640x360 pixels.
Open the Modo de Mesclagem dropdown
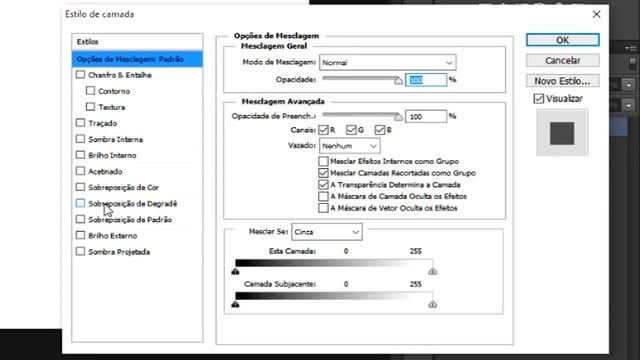pyautogui.click(x=387, y=62)
